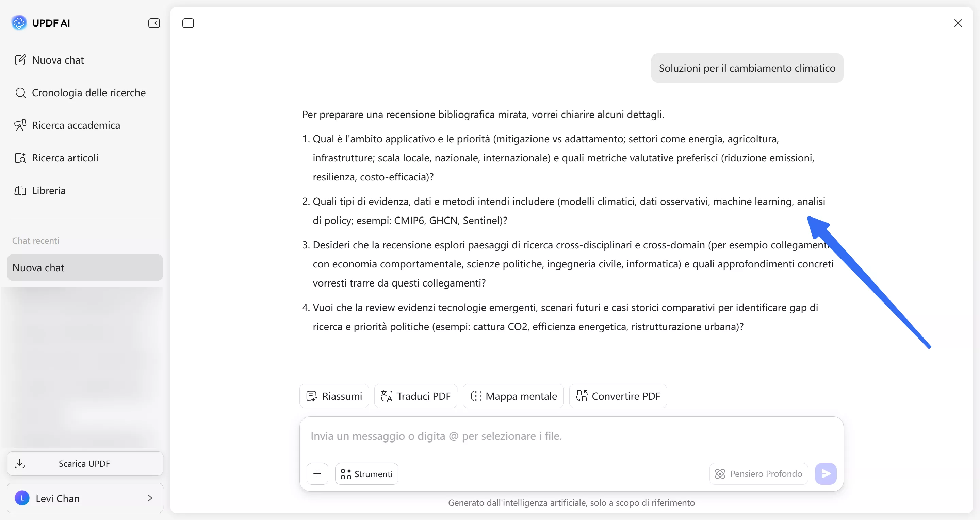Viewport: 980px width, 520px height.
Task: Open Mappa mentale with its mind-map icon
Action: coord(476,396)
